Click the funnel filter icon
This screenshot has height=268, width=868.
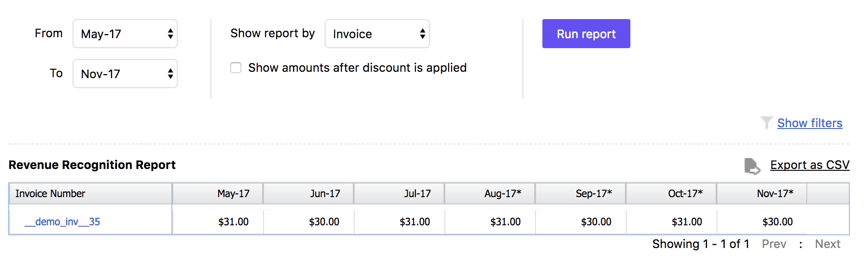point(766,123)
